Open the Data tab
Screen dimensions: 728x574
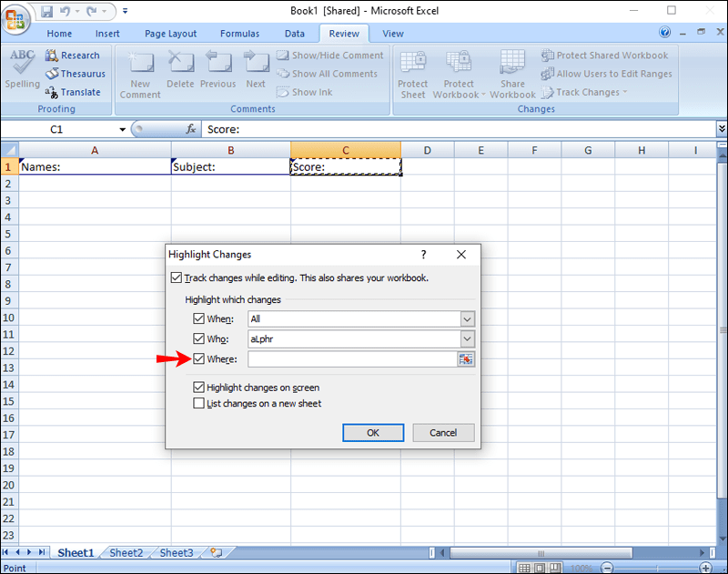pos(294,34)
